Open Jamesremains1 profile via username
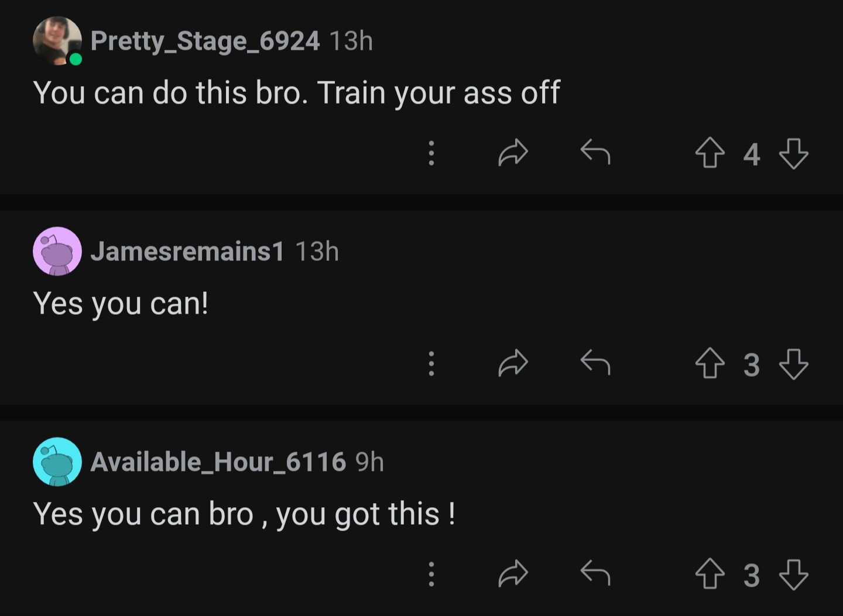 tap(187, 252)
